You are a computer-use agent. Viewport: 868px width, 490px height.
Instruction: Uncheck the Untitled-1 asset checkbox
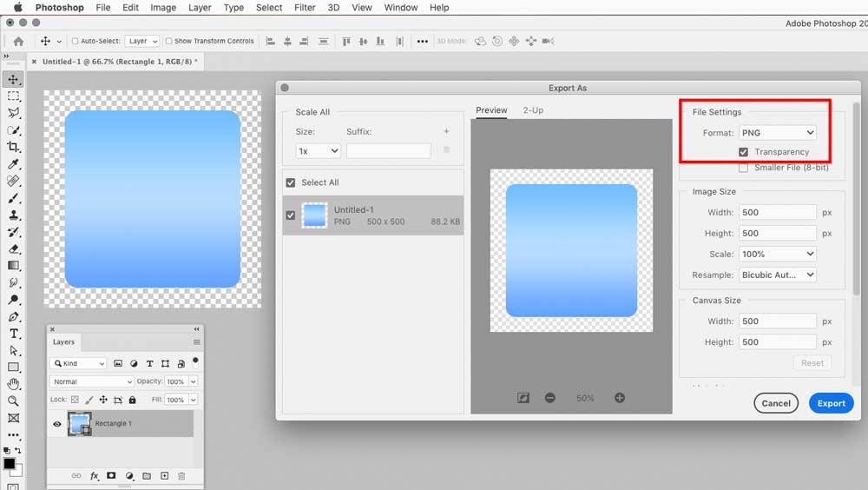291,215
